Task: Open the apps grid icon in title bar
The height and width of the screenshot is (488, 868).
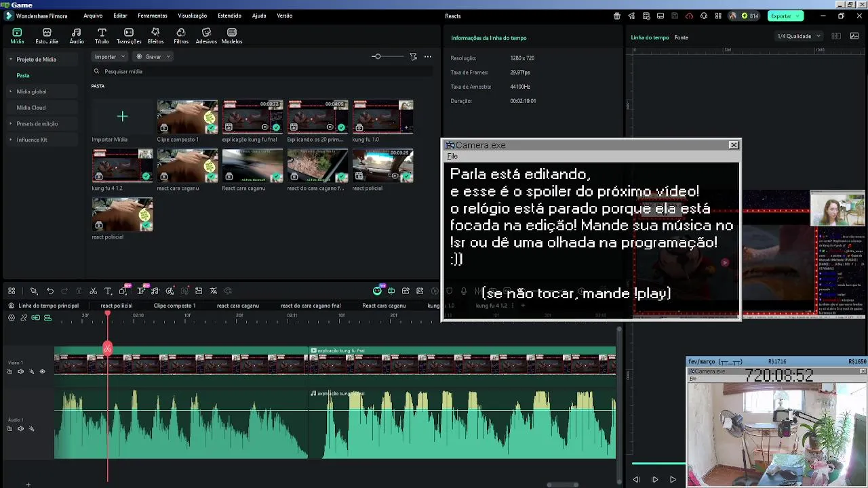Action: click(718, 16)
